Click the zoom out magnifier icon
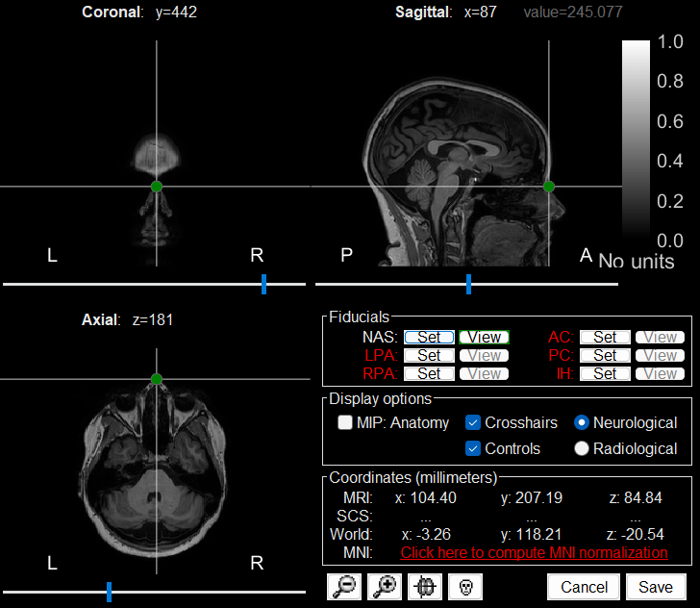The height and width of the screenshot is (608, 700). (342, 587)
